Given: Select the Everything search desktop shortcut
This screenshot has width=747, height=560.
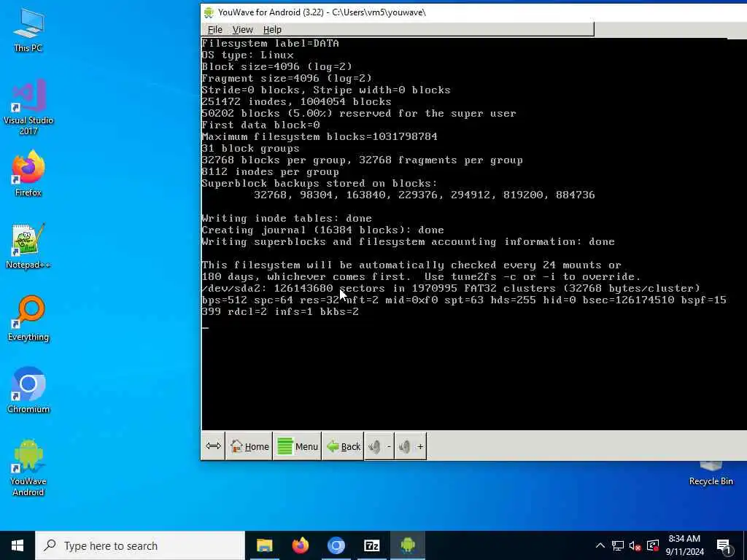Looking at the screenshot, I should (28, 319).
